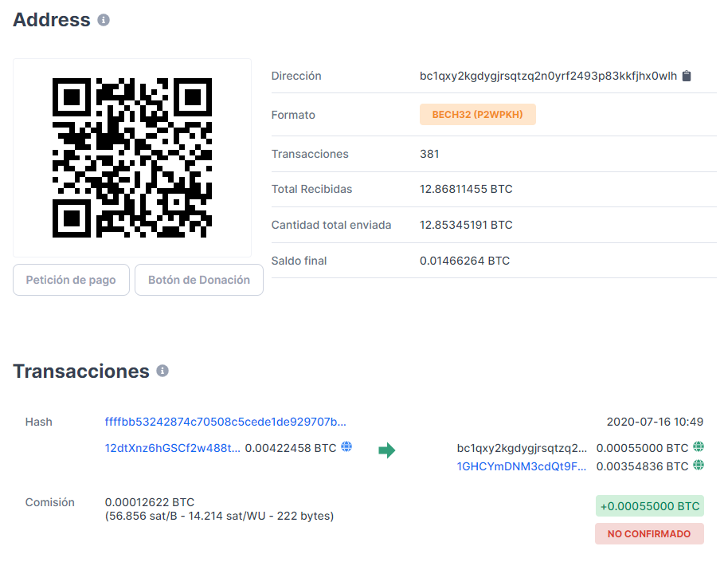
Task: Click the Formato label
Action: [x=293, y=115]
